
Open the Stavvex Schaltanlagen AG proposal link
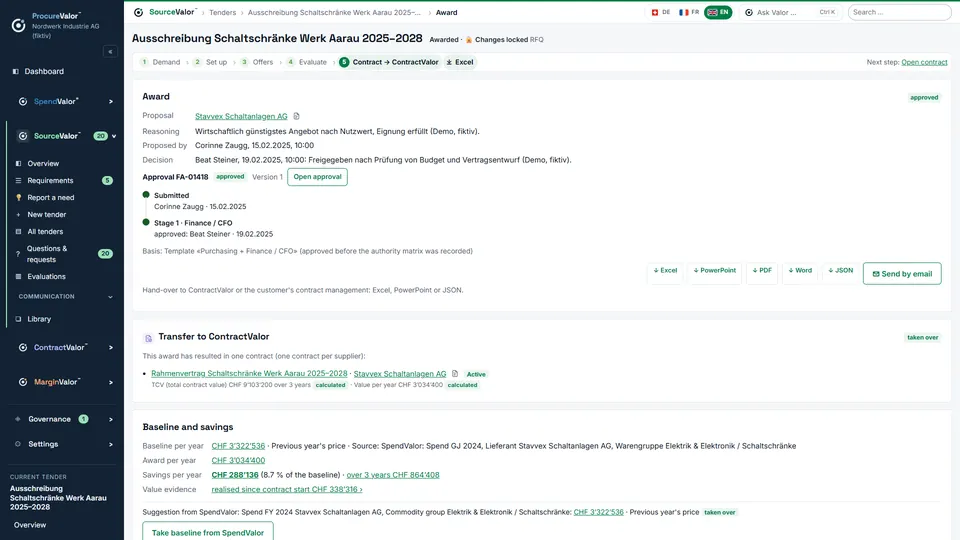tap(241, 116)
